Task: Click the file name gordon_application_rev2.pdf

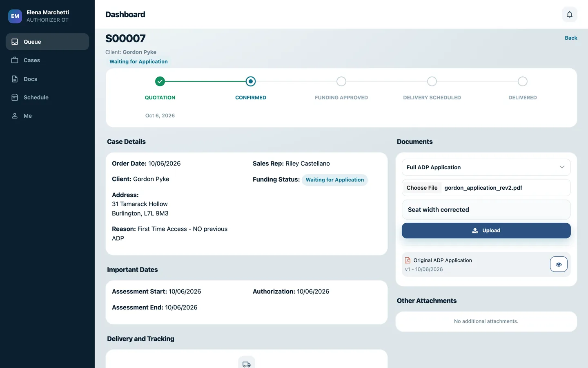Action: pos(483,188)
